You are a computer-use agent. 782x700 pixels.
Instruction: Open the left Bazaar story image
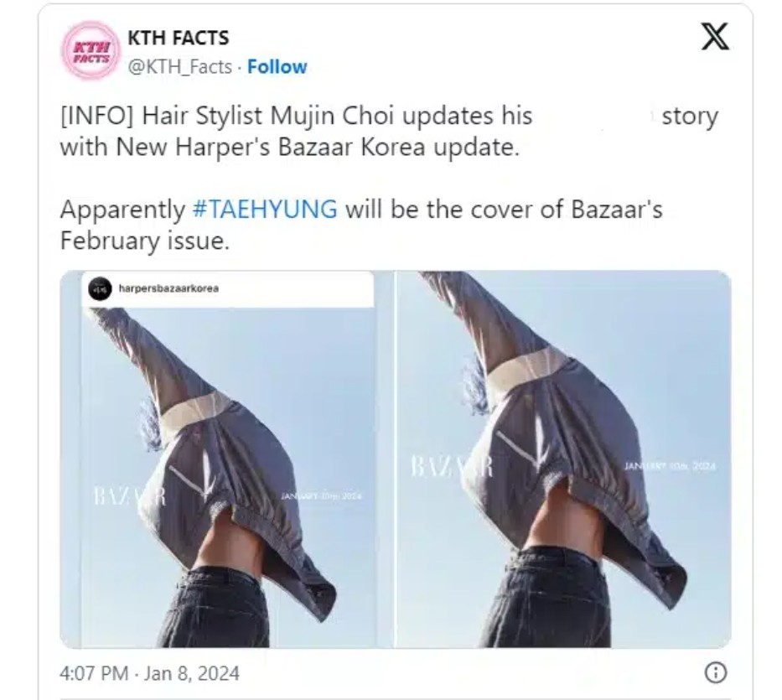click(226, 459)
